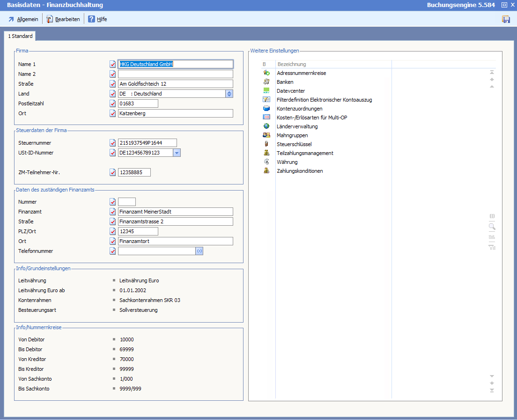
Task: Open the Steuerschlüssel entry
Action: 294,144
